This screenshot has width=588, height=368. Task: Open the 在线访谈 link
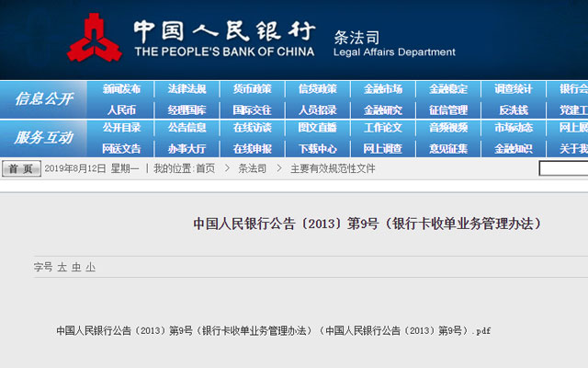[x=252, y=128]
